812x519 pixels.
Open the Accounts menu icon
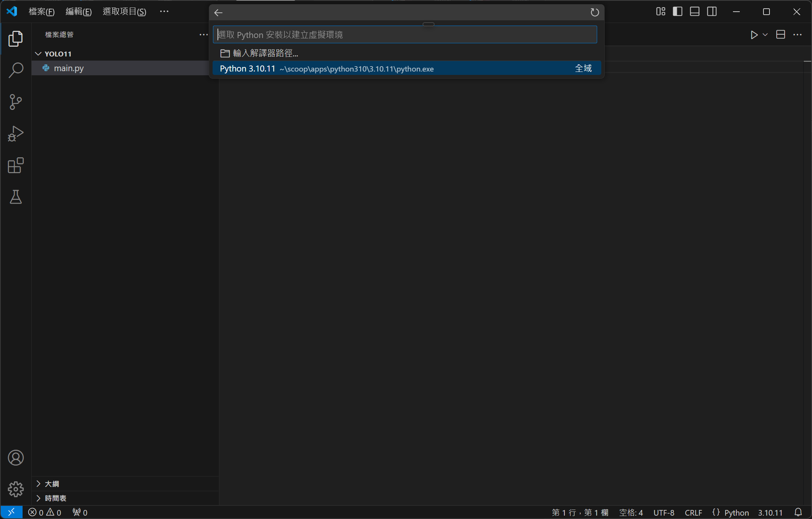point(15,458)
